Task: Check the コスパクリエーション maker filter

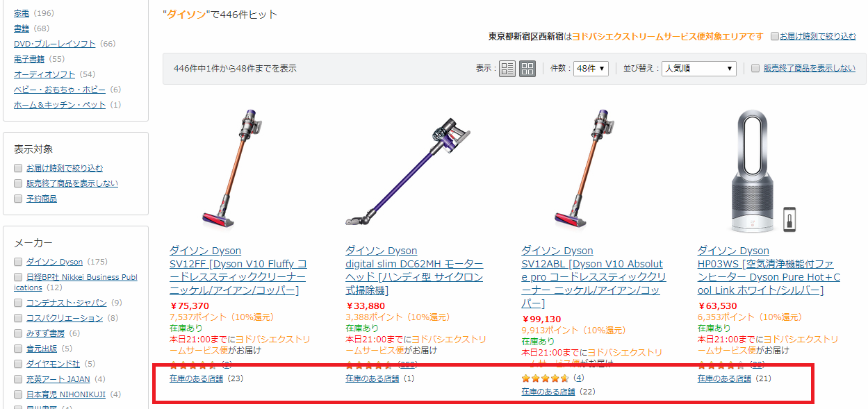Action: [18, 318]
